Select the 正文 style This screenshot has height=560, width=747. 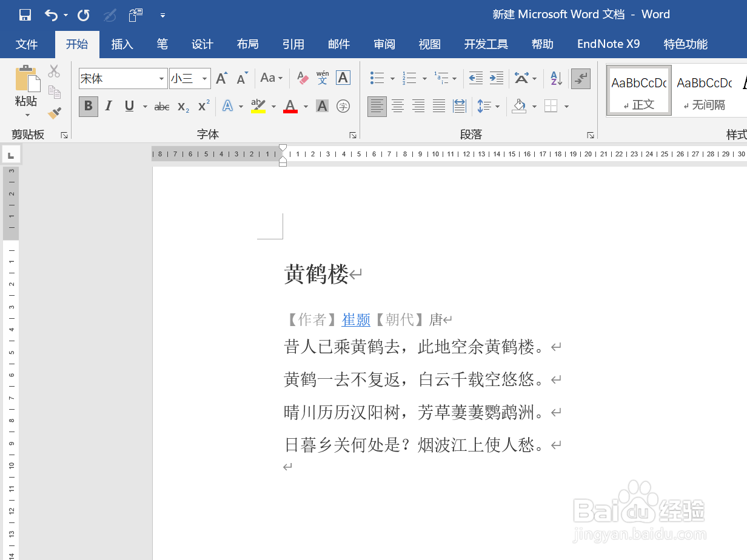pyautogui.click(x=639, y=90)
